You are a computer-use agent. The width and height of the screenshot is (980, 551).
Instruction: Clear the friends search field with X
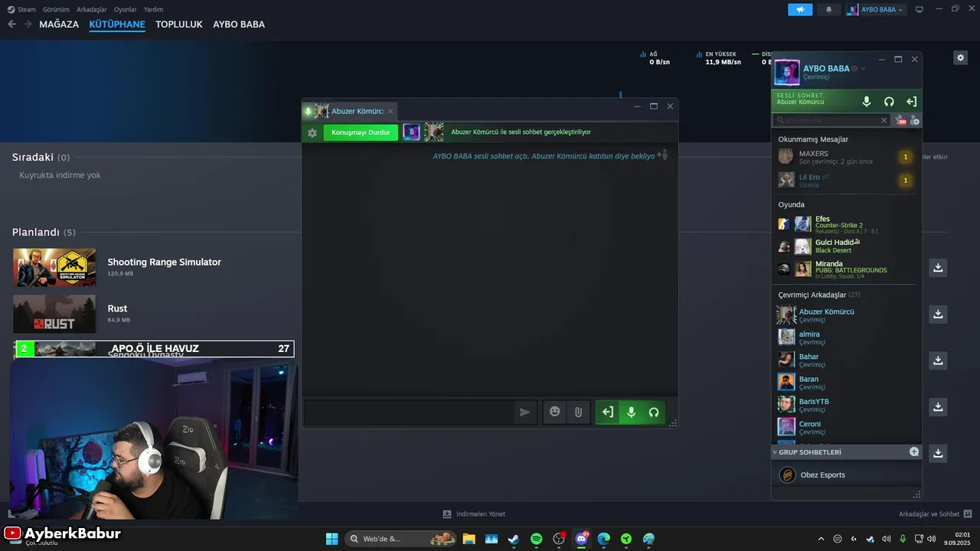[884, 120]
